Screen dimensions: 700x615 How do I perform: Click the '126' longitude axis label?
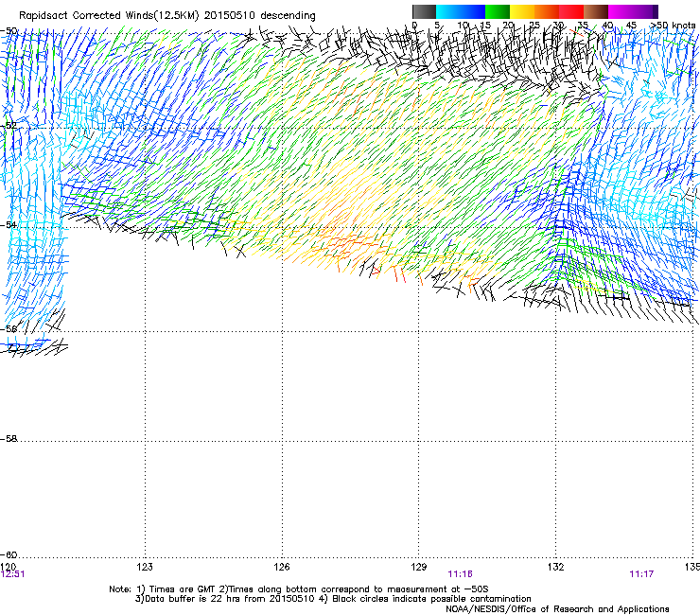(282, 567)
